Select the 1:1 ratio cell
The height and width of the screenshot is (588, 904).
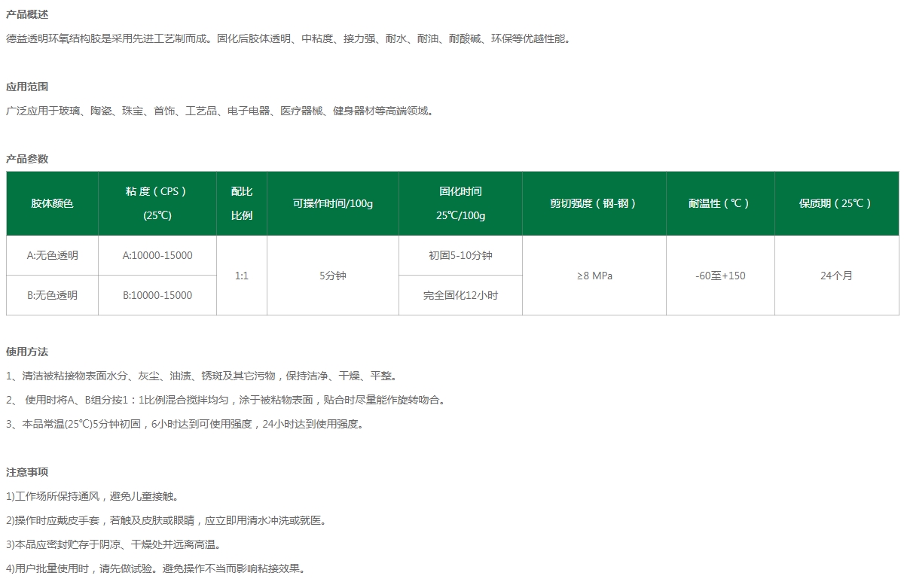242,276
